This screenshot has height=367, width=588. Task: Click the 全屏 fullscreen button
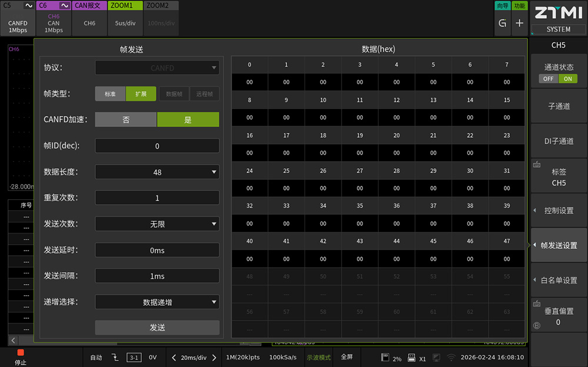click(347, 357)
